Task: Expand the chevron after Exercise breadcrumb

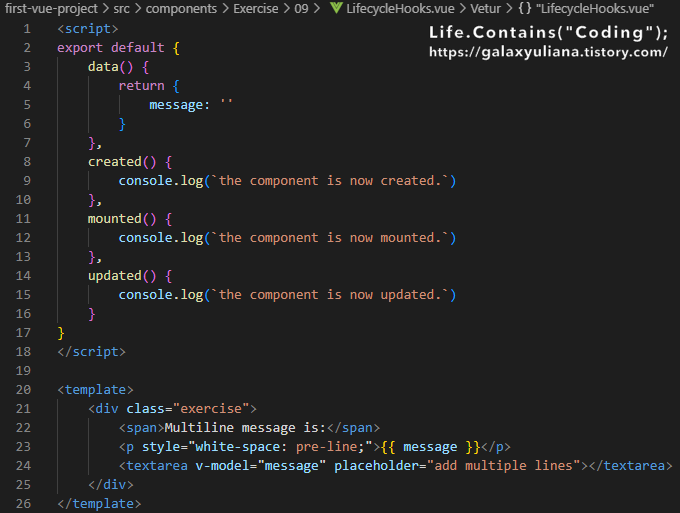Action: (287, 9)
